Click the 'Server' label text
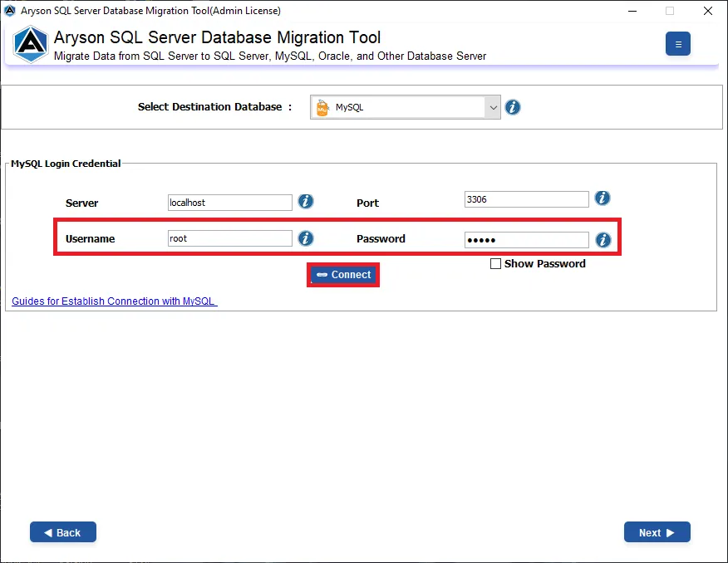 (81, 203)
